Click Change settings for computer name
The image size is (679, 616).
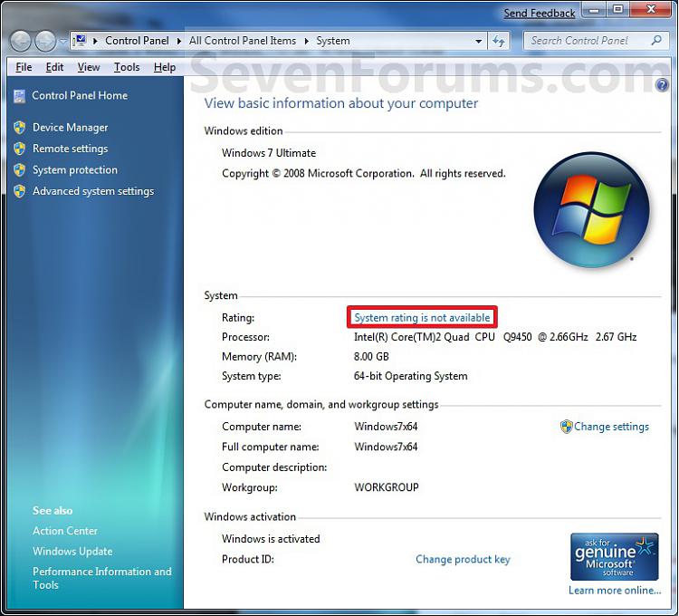tap(611, 427)
